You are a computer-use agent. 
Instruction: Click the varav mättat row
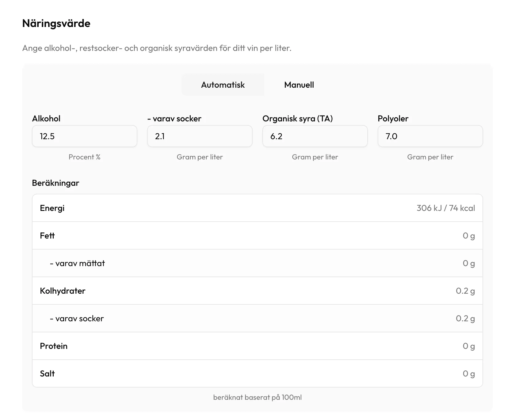pyautogui.click(x=257, y=263)
